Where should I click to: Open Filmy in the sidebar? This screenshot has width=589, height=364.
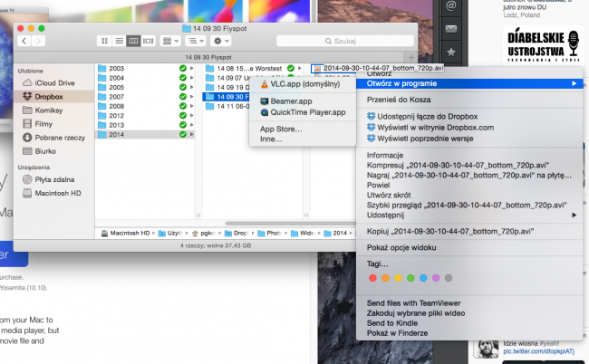pyautogui.click(x=43, y=124)
